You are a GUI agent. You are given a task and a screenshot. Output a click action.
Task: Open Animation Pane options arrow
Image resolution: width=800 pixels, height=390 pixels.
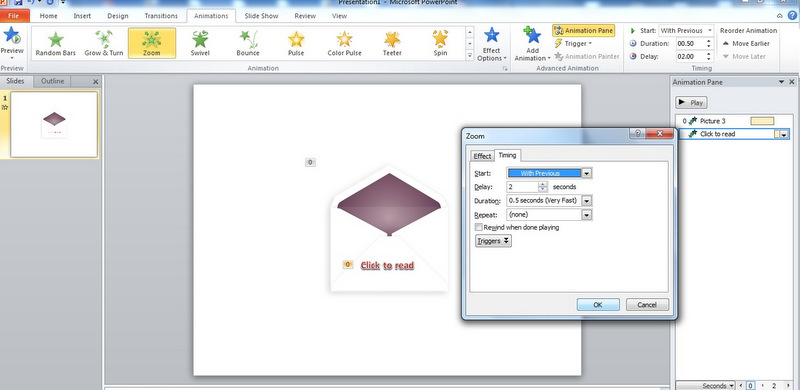[781, 82]
